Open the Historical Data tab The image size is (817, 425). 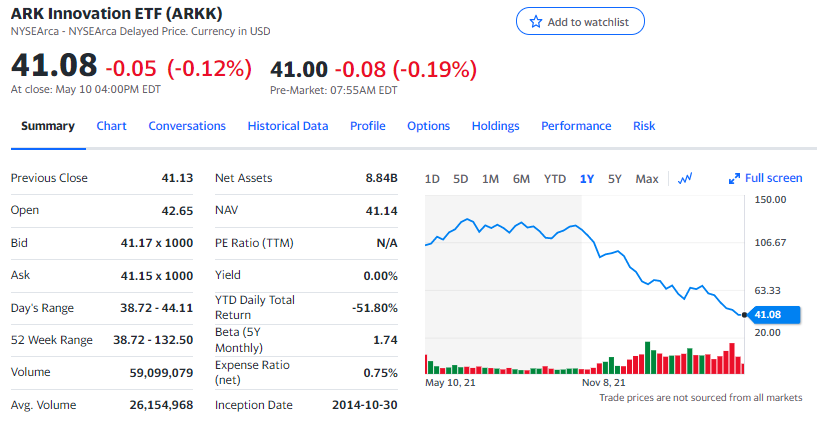click(288, 126)
